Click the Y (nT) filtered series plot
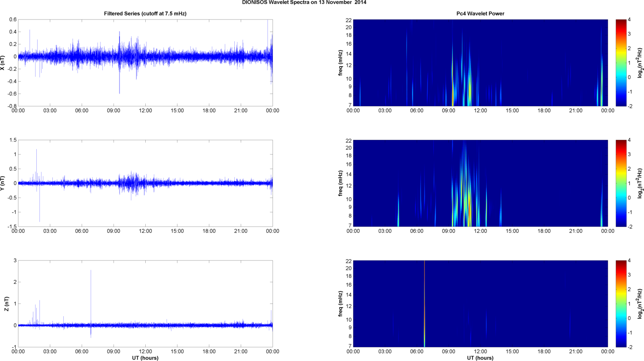Image resolution: width=644 pixels, height=361 pixels. point(145,183)
